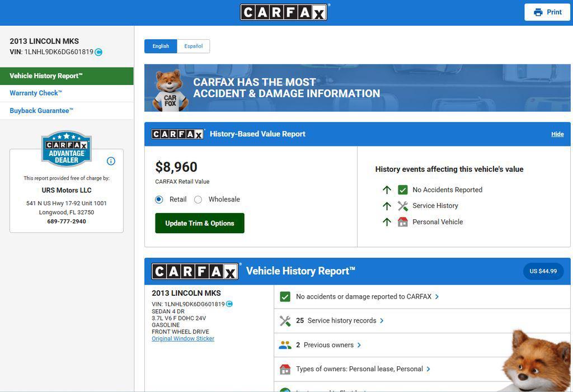573x392 pixels.
Task: Click the green check No Accidents icon
Action: click(403, 190)
